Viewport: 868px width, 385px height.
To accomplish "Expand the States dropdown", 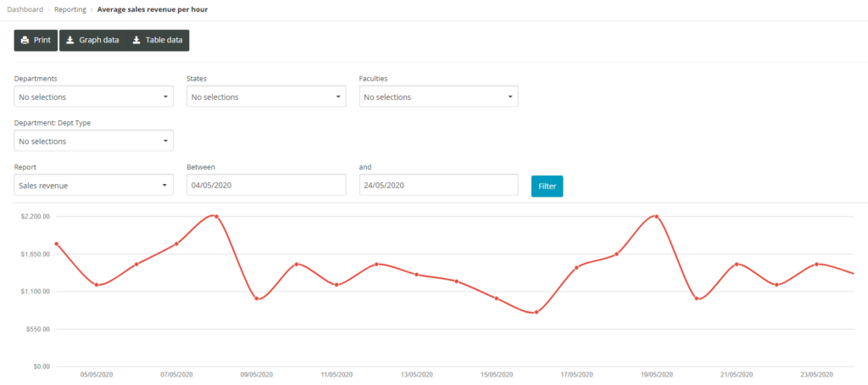I will coord(266,97).
